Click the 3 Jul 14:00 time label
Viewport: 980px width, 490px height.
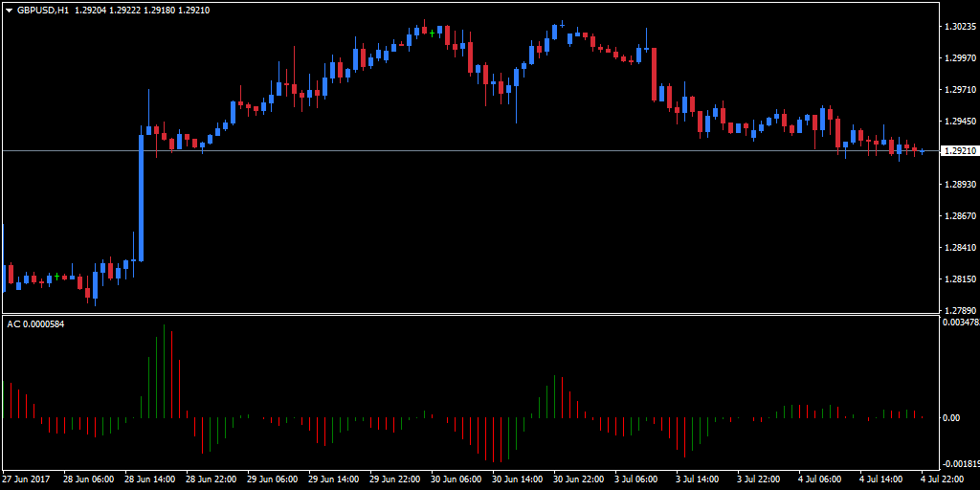(x=699, y=479)
